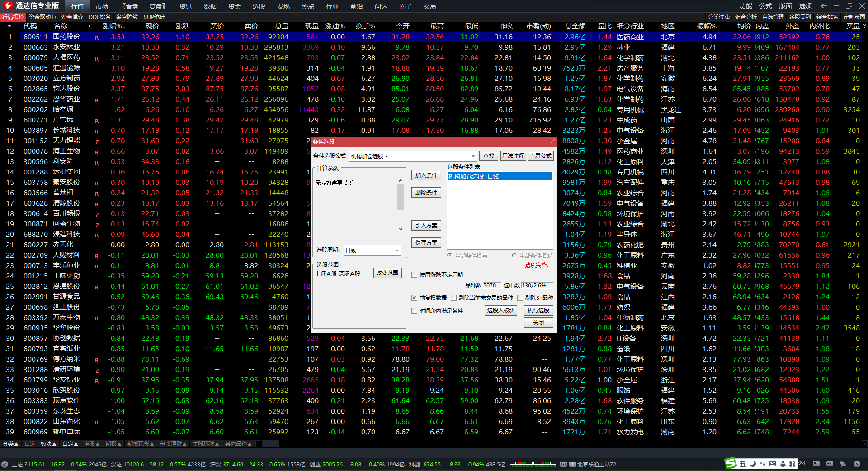This screenshot has height=471, width=868.
Task: Check the 时间段内满足条件 checkbox
Action: click(x=414, y=311)
